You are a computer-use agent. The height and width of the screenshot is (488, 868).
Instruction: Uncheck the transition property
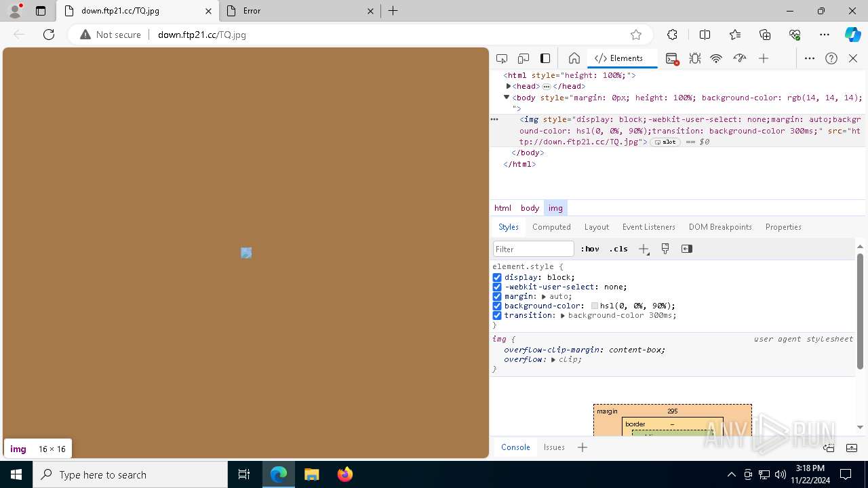497,315
